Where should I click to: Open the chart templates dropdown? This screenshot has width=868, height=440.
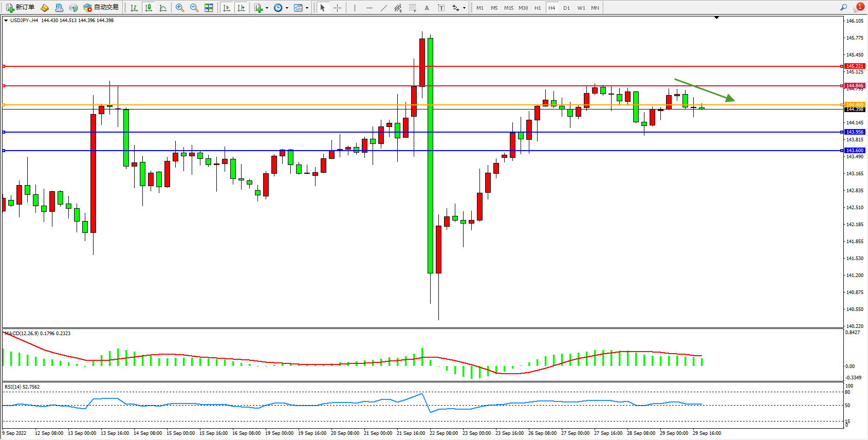[x=307, y=8]
